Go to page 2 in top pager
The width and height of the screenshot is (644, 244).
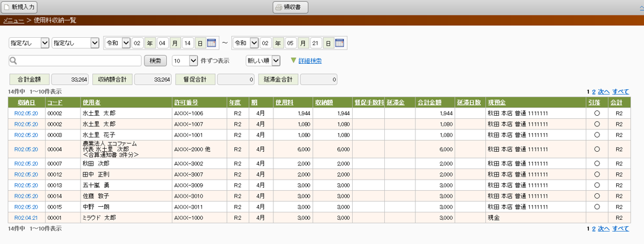tap(593, 92)
